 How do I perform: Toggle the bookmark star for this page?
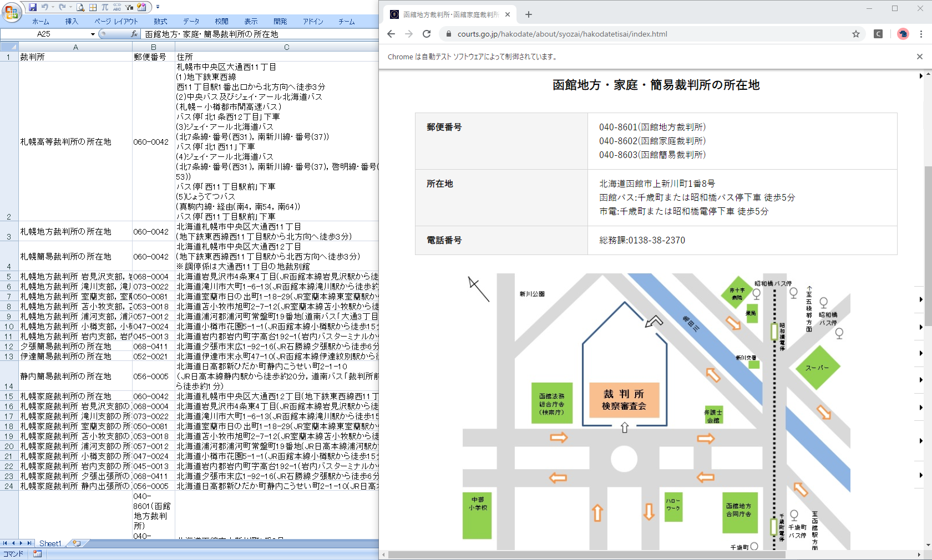(856, 34)
